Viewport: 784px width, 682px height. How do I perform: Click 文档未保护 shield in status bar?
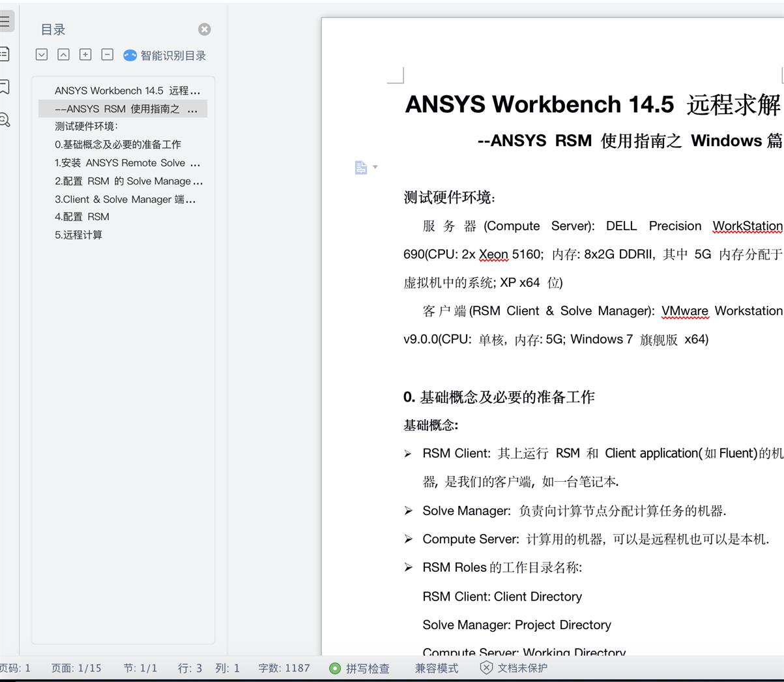[514, 668]
